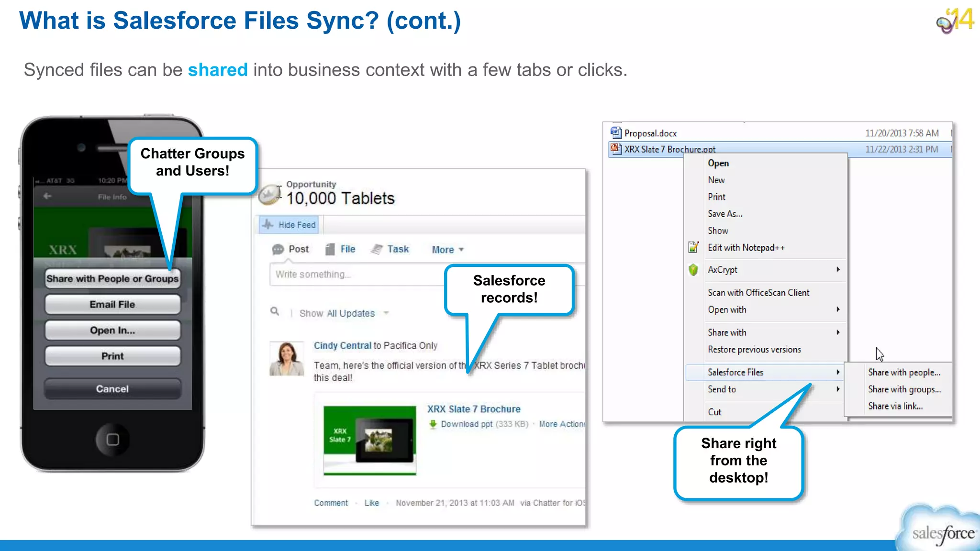Select File in the Chatter publisher

[348, 249]
